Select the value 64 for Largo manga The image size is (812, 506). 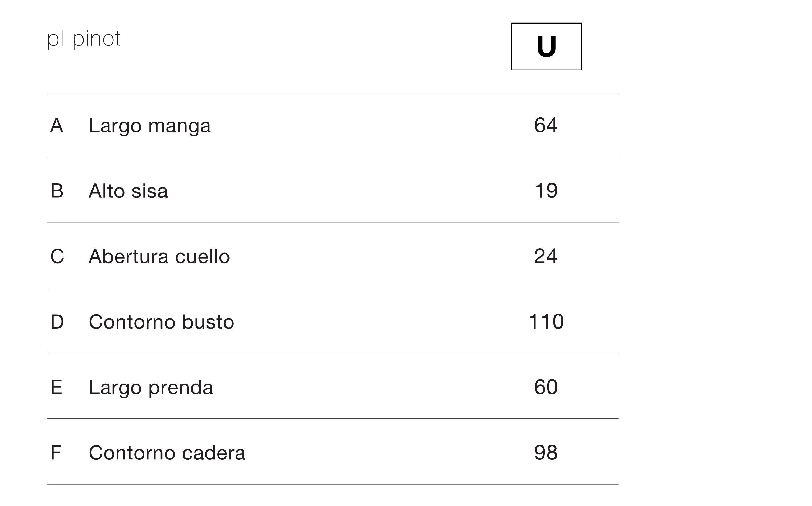point(545,125)
